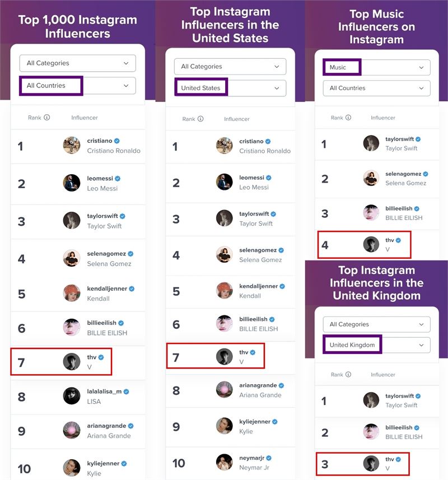This screenshot has width=448, height=480.
Task: Open Leo Messi avatar in United States list
Action: pyautogui.click(x=225, y=182)
